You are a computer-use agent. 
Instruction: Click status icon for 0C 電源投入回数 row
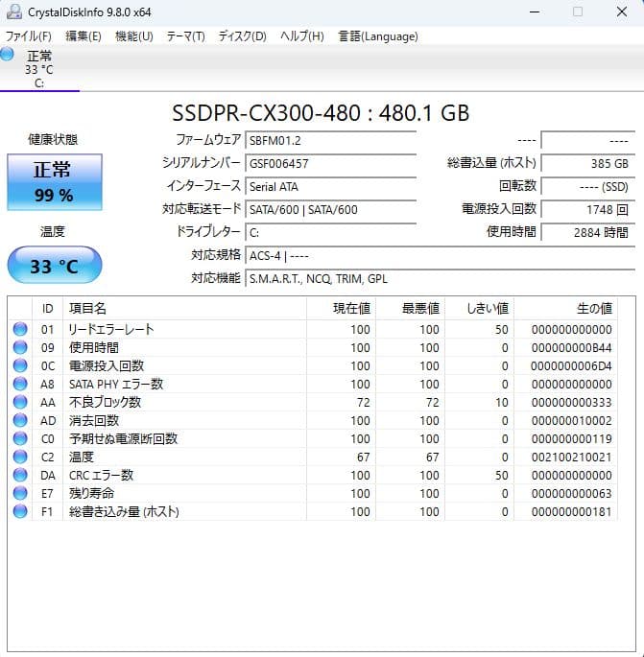[20, 365]
